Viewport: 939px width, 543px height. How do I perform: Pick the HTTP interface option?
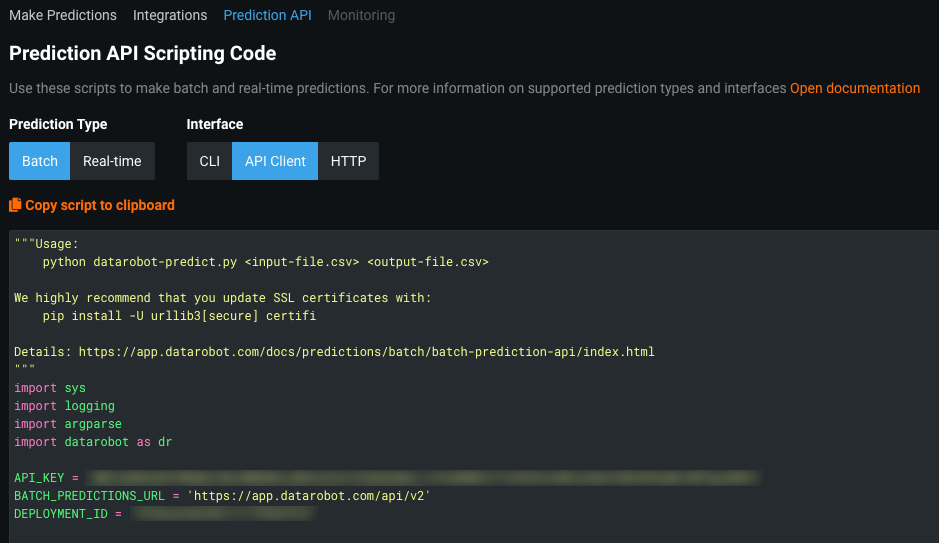348,161
